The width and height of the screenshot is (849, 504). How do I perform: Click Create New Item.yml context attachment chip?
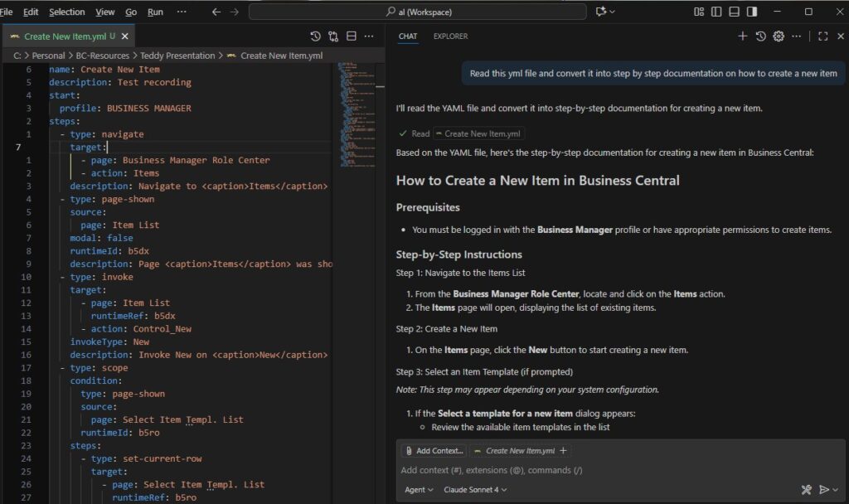pos(520,450)
